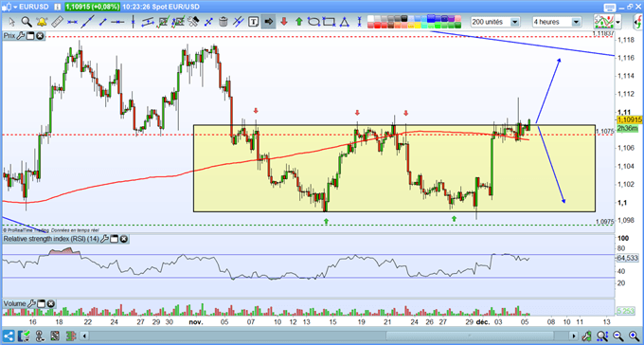Select the rectangle drawing tool
The image size is (644, 345).
click(329, 22)
